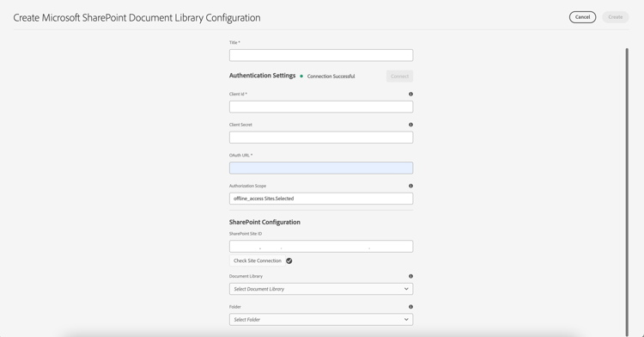Click the Connection Successful status text

[x=331, y=77]
